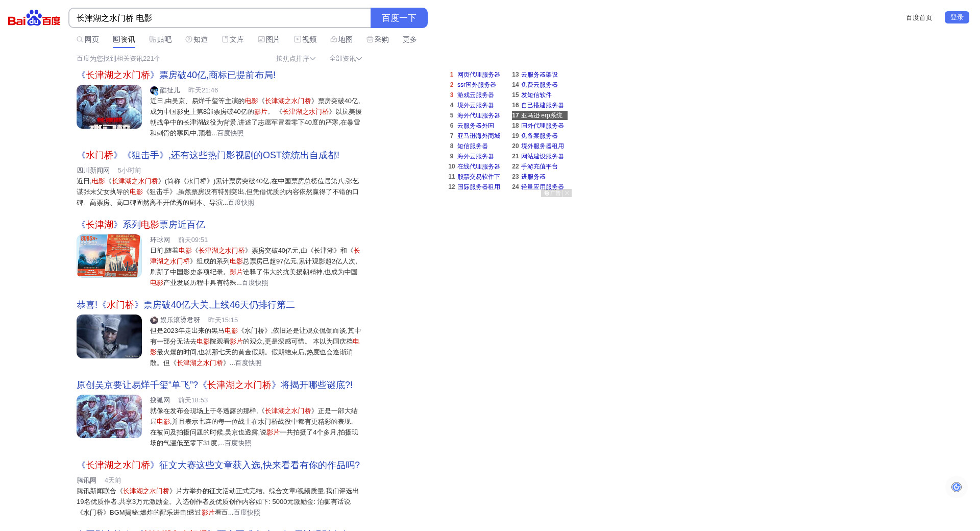
Task: Click the Baidu logo
Action: pos(34,18)
